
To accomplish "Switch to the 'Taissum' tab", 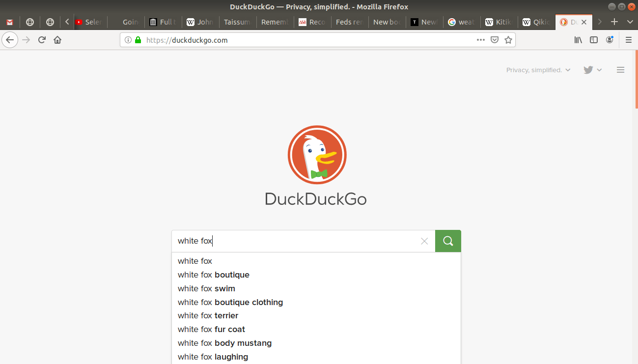I will pyautogui.click(x=238, y=22).
